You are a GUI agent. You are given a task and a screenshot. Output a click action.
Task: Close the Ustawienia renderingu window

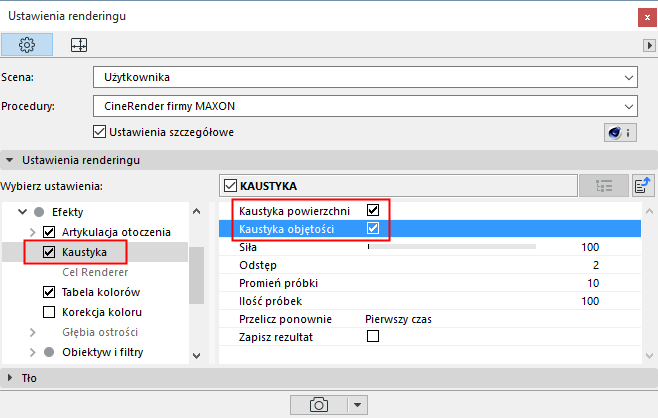647,17
